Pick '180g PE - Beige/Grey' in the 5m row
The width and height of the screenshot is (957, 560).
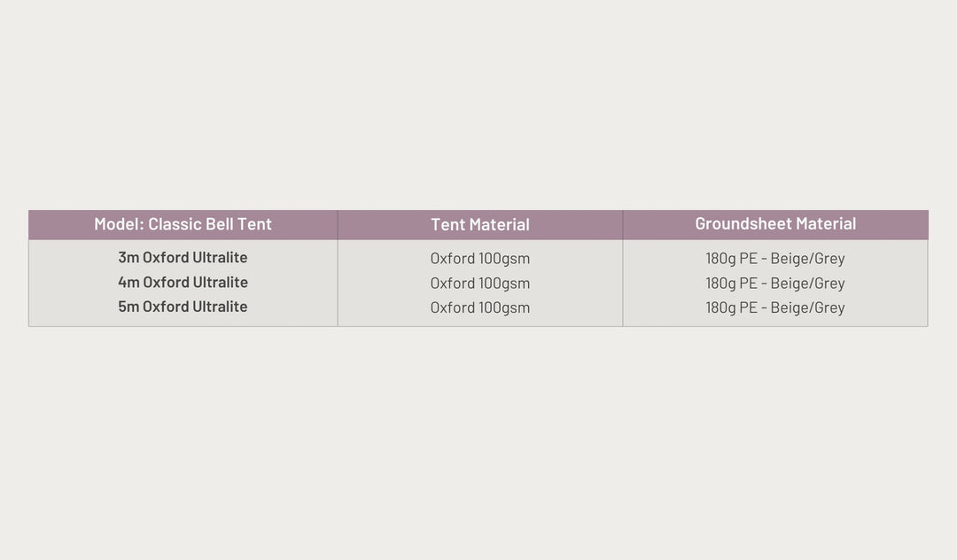click(775, 307)
